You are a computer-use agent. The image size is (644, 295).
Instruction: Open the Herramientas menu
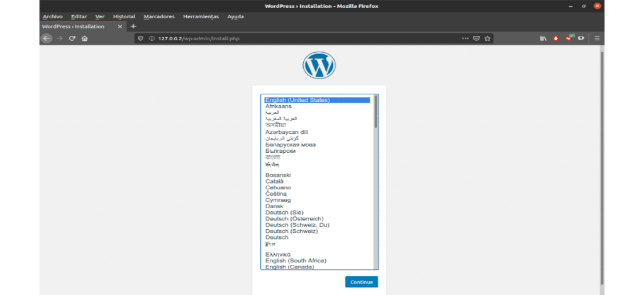point(201,16)
